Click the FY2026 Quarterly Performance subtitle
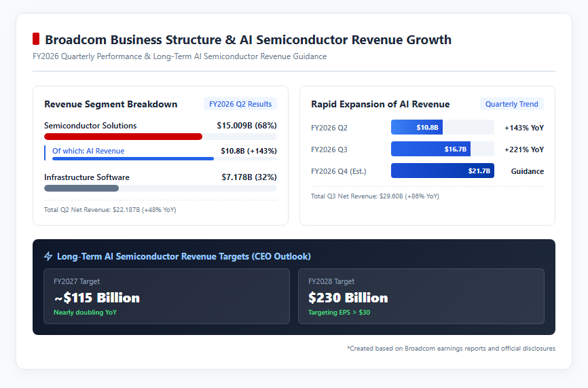588x388 pixels. coord(180,56)
